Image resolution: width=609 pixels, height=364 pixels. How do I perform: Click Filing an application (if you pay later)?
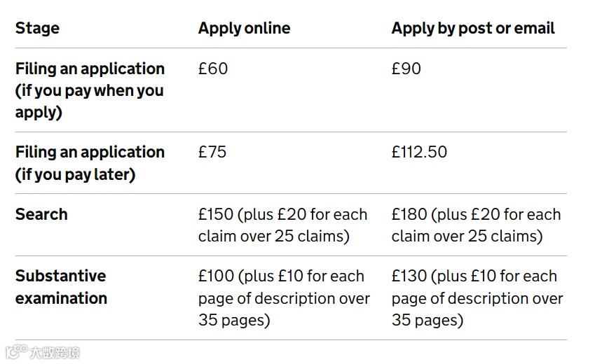click(90, 163)
